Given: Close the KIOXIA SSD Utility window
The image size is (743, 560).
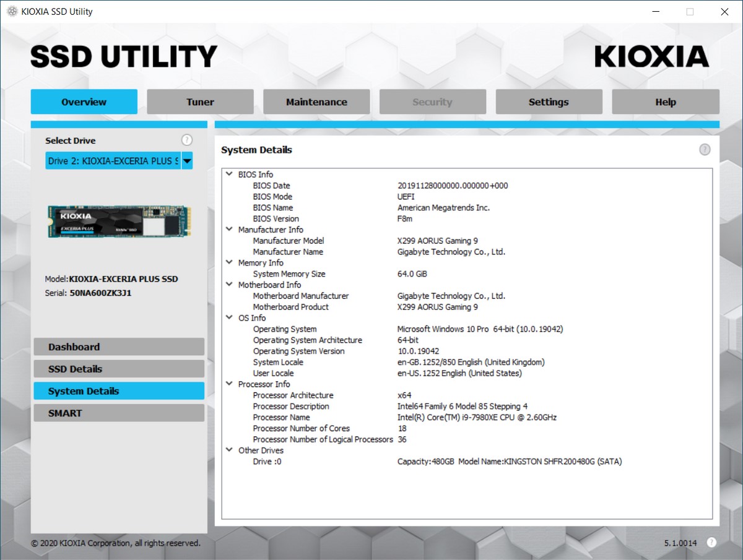Looking at the screenshot, I should [724, 12].
